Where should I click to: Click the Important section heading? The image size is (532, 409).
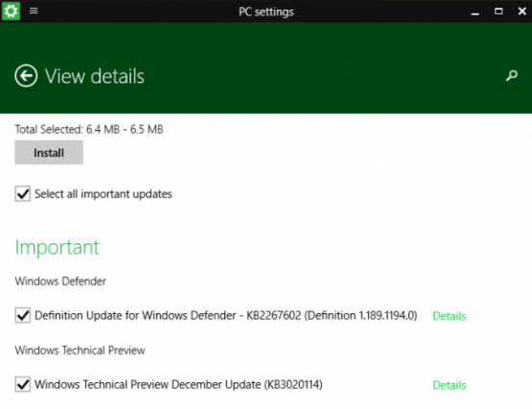(x=57, y=247)
